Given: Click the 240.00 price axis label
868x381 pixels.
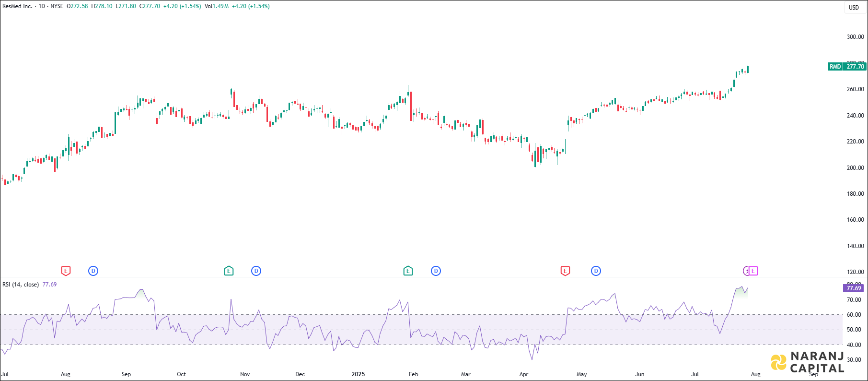Looking at the screenshot, I should (x=856, y=116).
